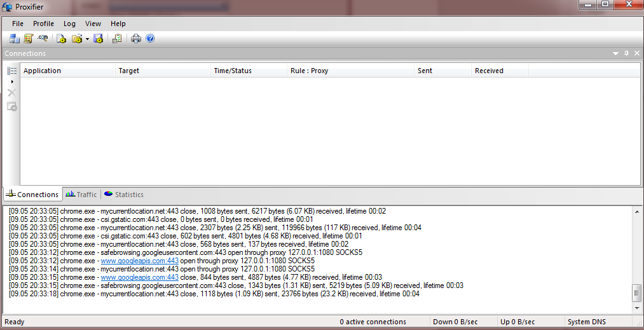This screenshot has height=330, width=644.
Task: Open www.googleapis.com:443 link in 20:33:15 log line
Action: (140, 277)
